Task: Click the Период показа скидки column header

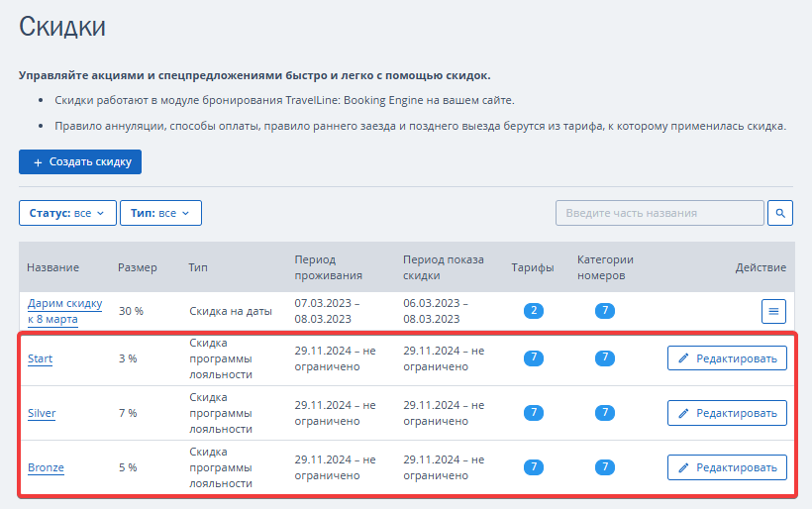Action: tap(444, 267)
